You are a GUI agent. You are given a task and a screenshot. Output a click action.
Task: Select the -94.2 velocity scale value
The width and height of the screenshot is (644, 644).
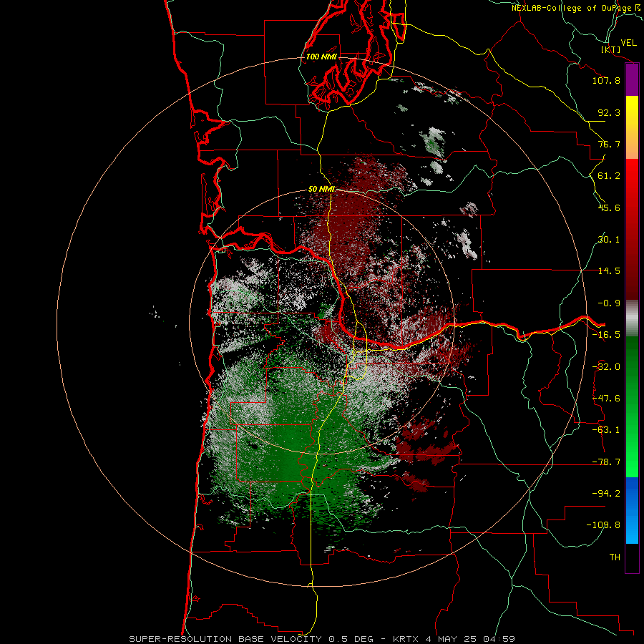[606, 494]
